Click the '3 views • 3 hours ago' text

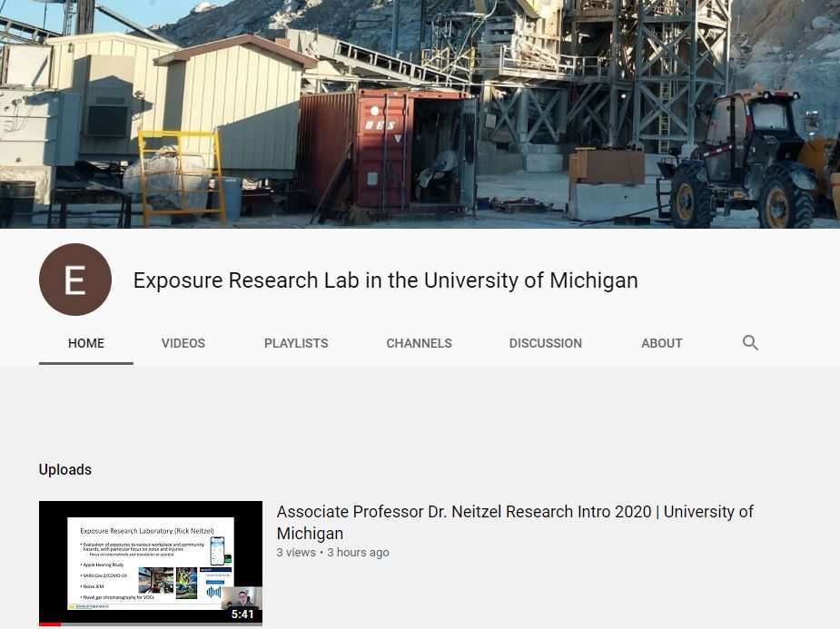tap(332, 552)
